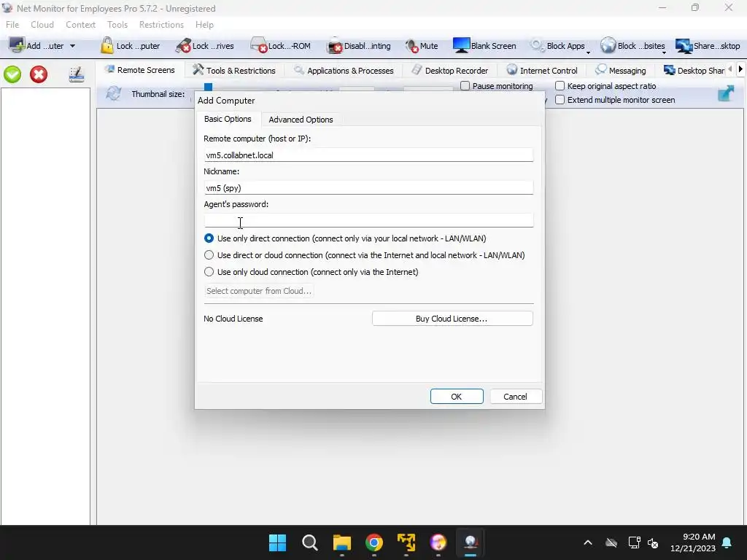
Task: Switch to the Desktop Recorder tab
Action: click(449, 71)
